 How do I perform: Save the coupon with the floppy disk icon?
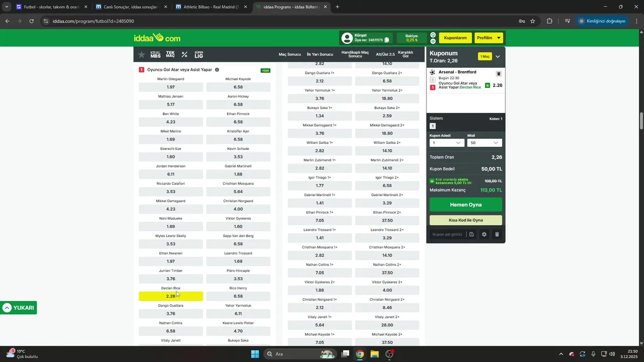471,234
